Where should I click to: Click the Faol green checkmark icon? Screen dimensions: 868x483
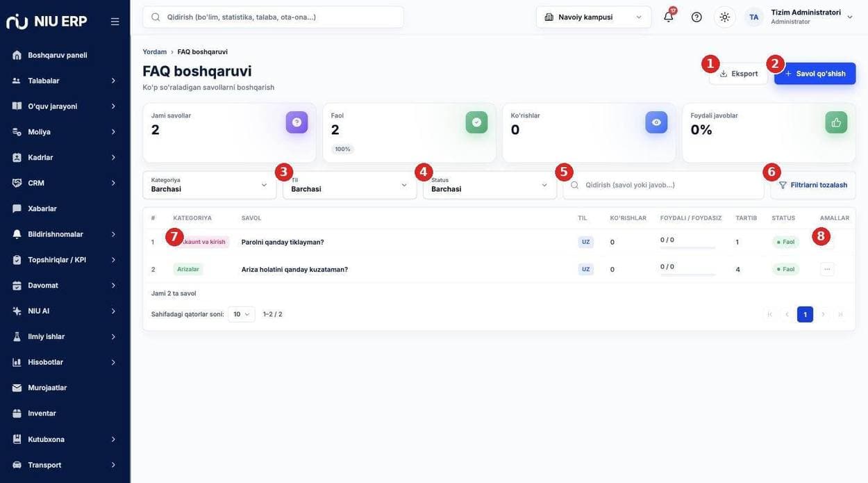click(x=476, y=122)
